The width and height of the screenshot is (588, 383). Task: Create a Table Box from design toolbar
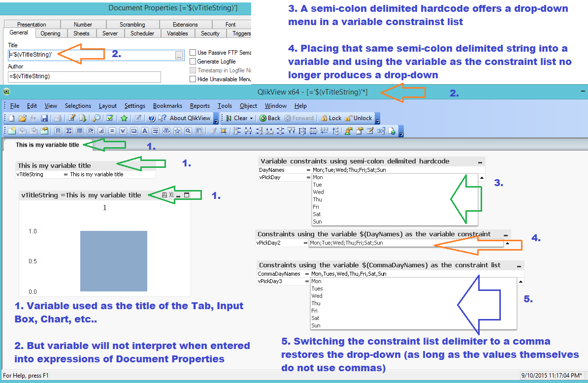tap(79, 131)
